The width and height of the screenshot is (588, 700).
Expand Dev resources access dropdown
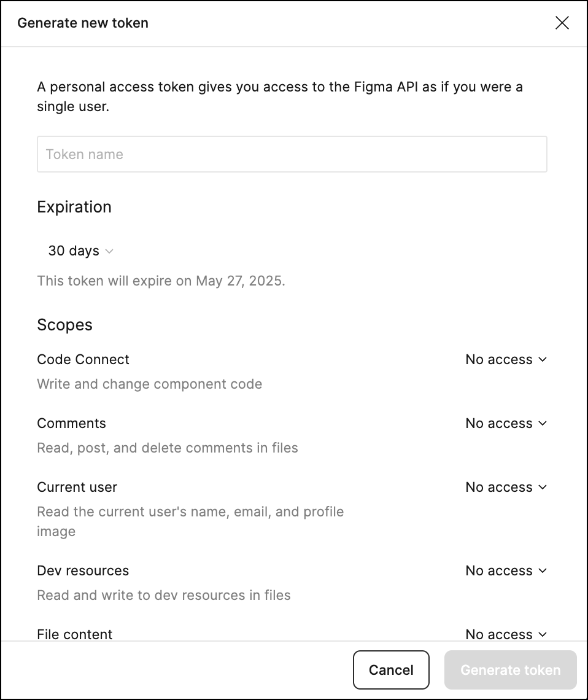pyautogui.click(x=506, y=570)
